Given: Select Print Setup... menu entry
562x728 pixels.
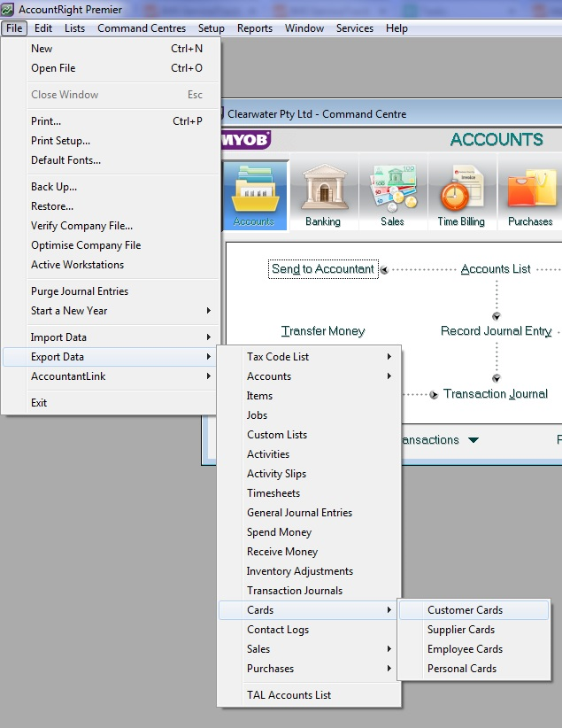Looking at the screenshot, I should click(111, 141).
